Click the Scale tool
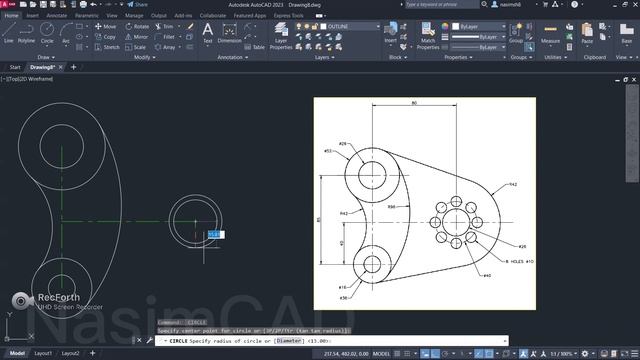Screen dimensions: 640x360 pos(136,47)
